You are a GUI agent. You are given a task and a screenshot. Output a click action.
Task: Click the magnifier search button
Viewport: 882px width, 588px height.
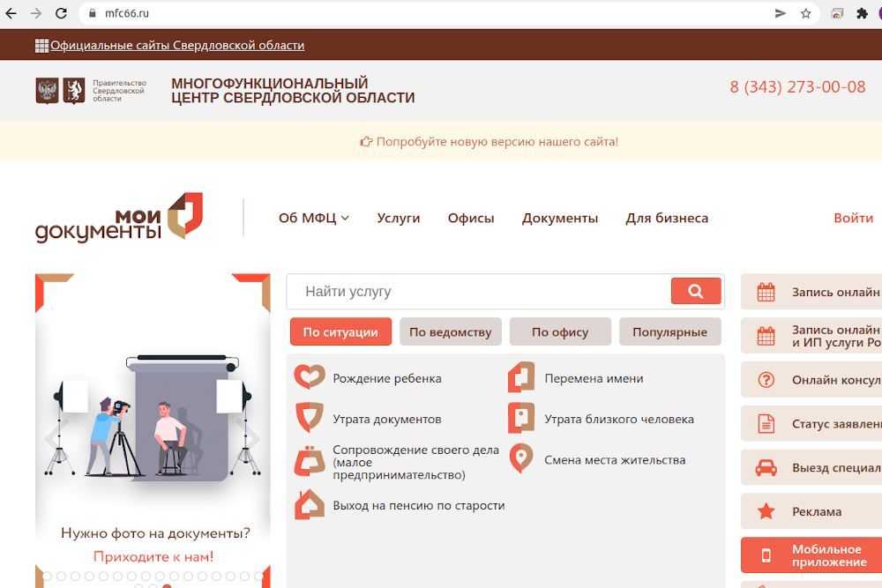(695, 291)
